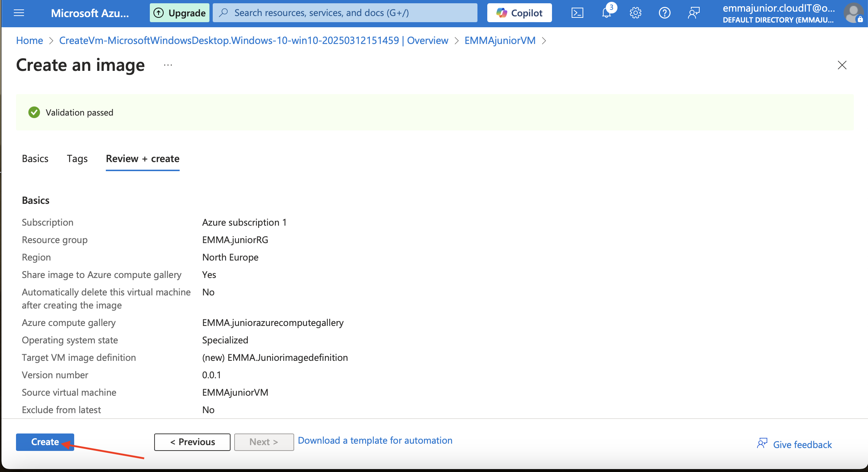Close the Create an image blade
Viewport: 868px width, 472px height.
(842, 65)
